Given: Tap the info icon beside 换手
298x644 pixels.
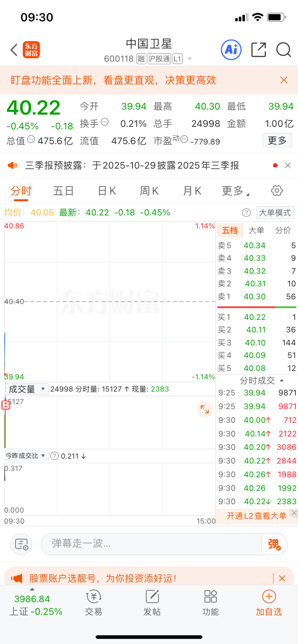Looking at the screenshot, I should point(105,122).
